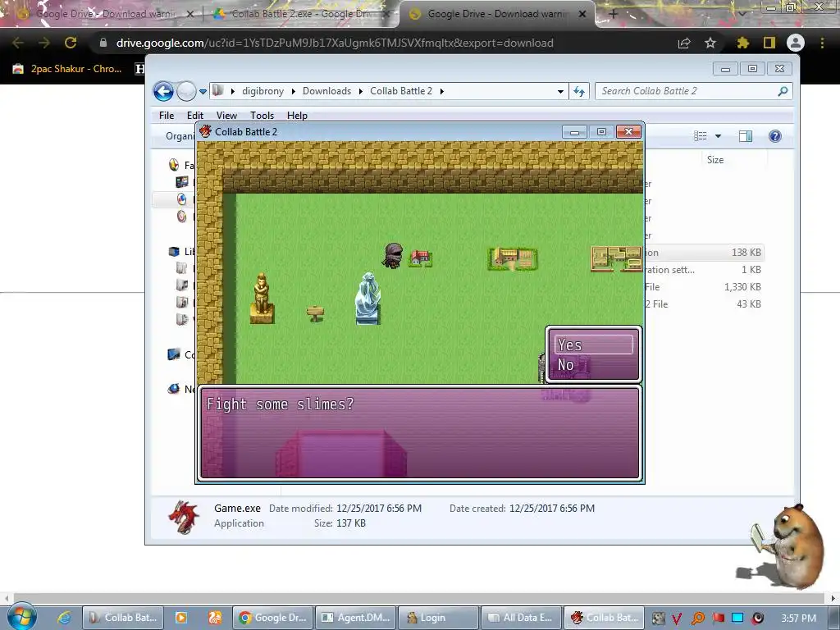Click the digibrony breadcrumb in address bar
Screen dimensions: 840x630
tap(262, 91)
